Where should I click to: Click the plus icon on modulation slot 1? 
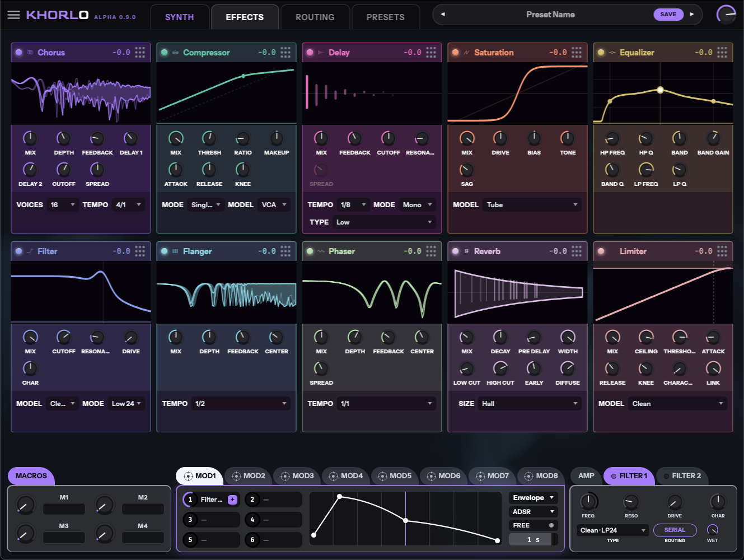233,500
